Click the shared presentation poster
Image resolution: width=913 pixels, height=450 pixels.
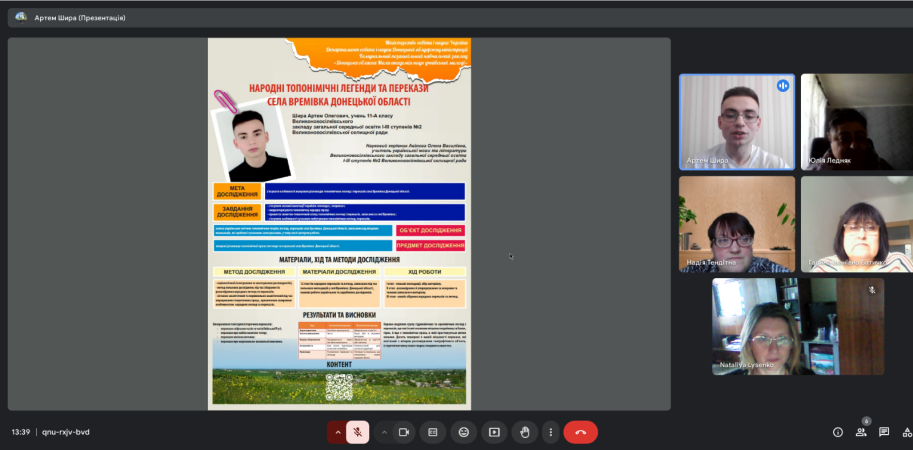[x=339, y=224]
